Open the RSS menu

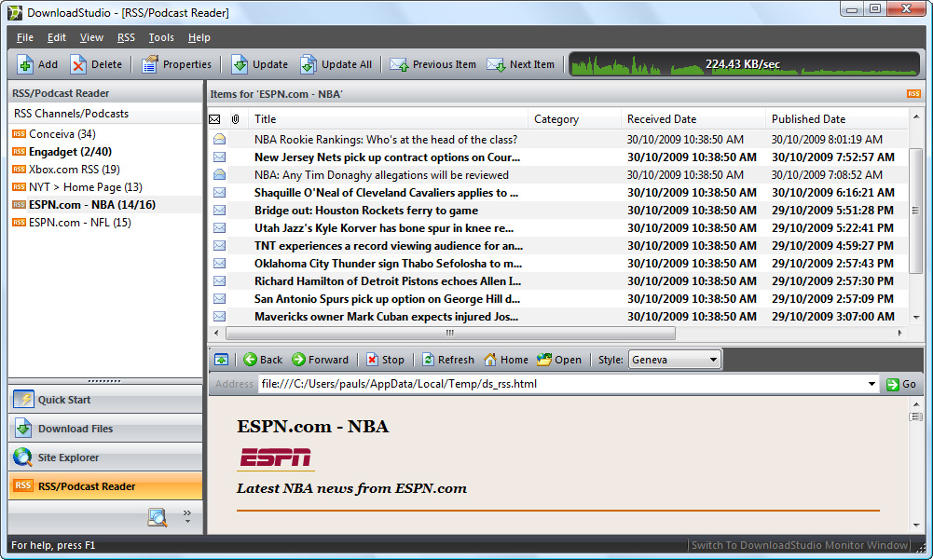click(126, 37)
